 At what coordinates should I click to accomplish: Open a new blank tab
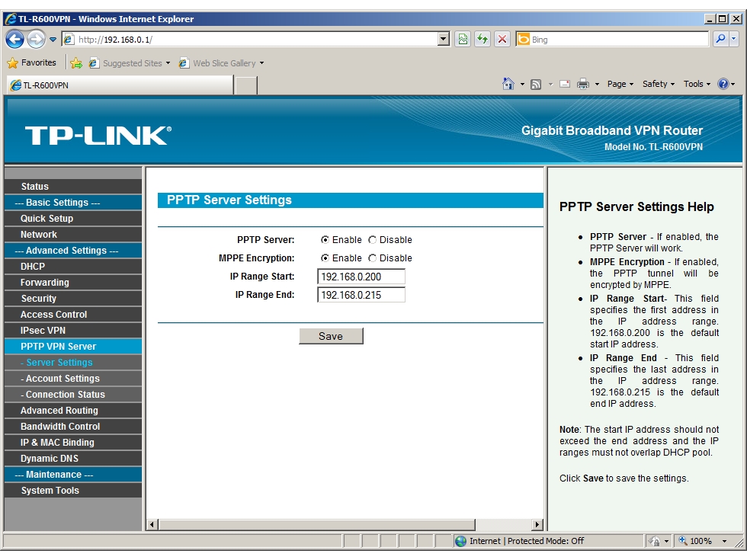[245, 85]
